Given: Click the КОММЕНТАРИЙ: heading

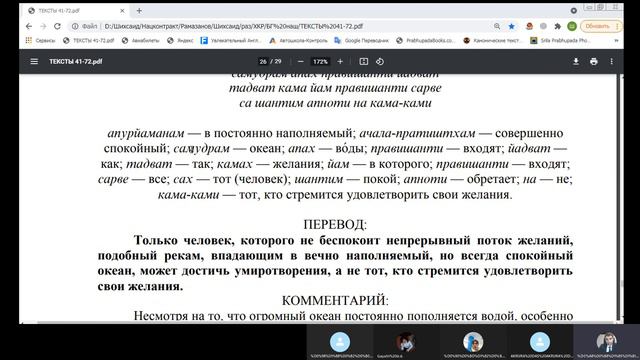Looking at the screenshot, I should click(335, 300).
